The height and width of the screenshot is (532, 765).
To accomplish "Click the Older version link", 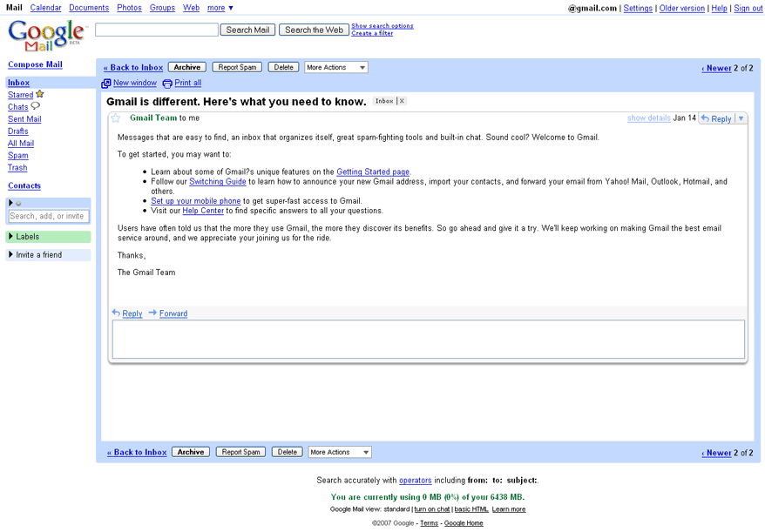I will tap(682, 9).
